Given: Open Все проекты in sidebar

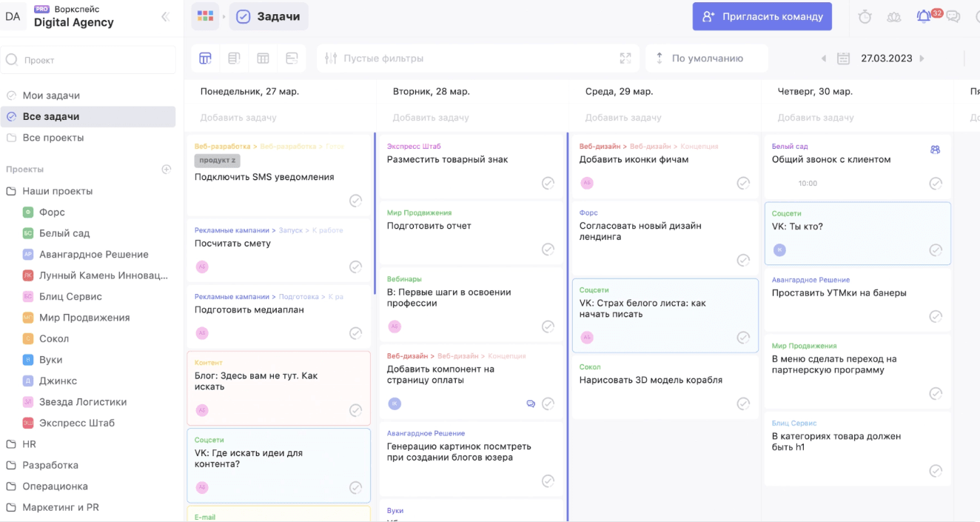Looking at the screenshot, I should click(53, 138).
